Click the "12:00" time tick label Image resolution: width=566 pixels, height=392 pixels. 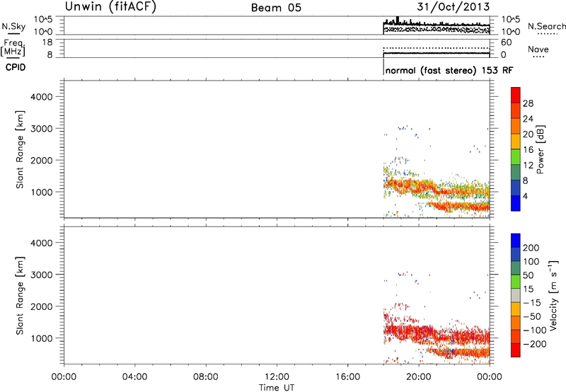[277, 377]
